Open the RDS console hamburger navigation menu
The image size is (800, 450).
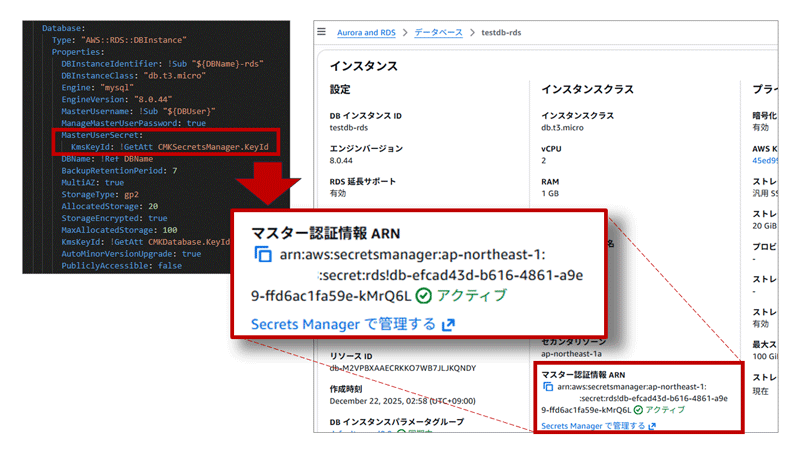(321, 32)
